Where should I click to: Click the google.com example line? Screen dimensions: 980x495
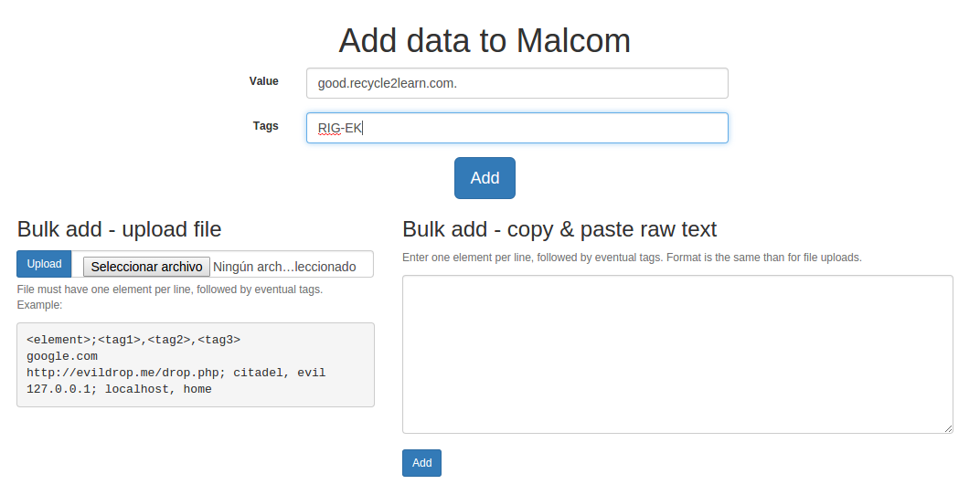coord(62,356)
